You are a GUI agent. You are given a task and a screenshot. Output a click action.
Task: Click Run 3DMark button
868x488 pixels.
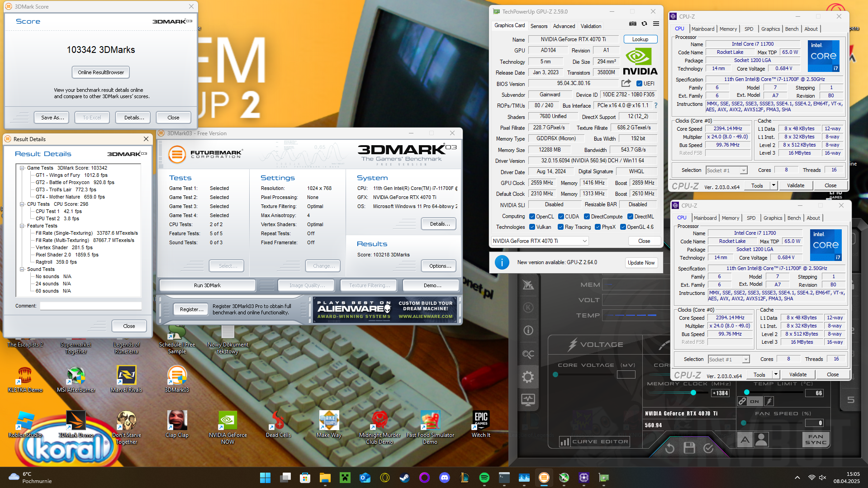[x=207, y=285]
